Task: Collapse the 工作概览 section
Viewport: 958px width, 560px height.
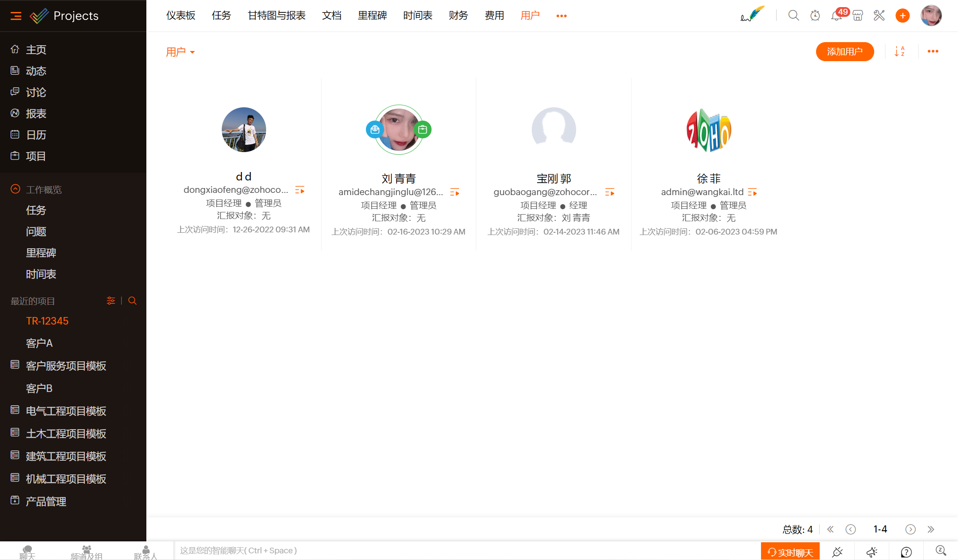Action: tap(16, 189)
